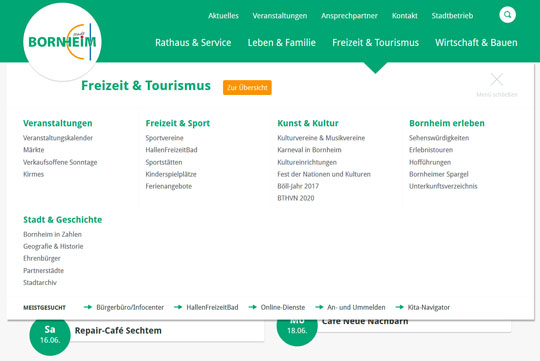
Task: Close the menu with the X icon
Action: pyautogui.click(x=496, y=80)
